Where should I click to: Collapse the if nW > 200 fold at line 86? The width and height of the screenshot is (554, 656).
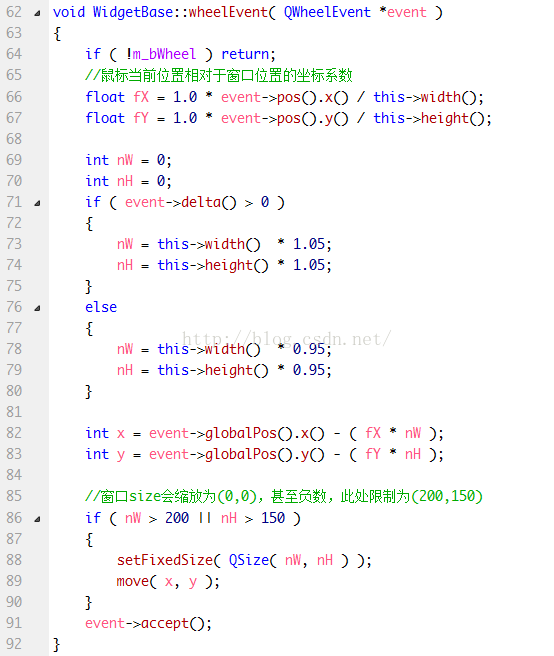tap(37, 519)
